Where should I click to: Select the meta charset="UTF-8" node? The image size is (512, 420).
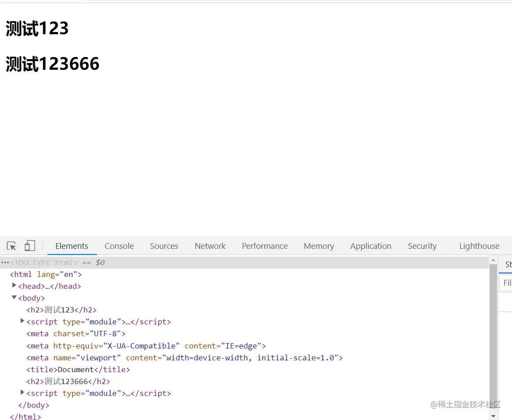[76, 334]
